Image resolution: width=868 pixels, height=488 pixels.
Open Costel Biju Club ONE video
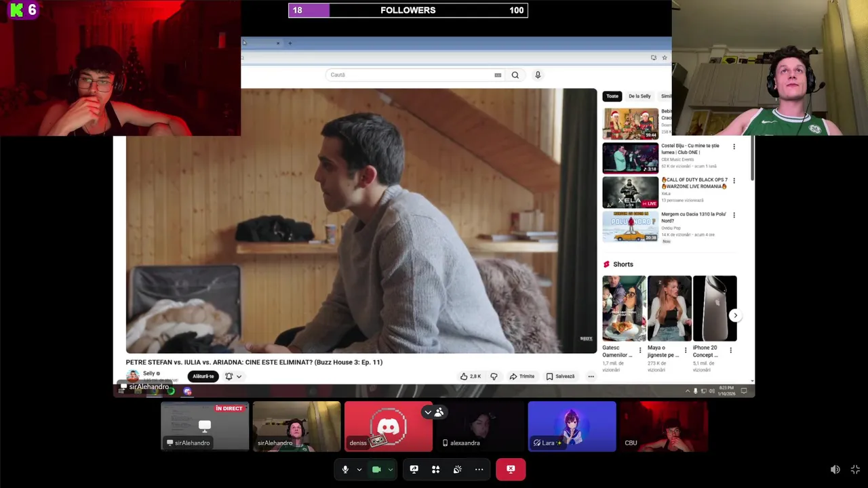click(690, 149)
